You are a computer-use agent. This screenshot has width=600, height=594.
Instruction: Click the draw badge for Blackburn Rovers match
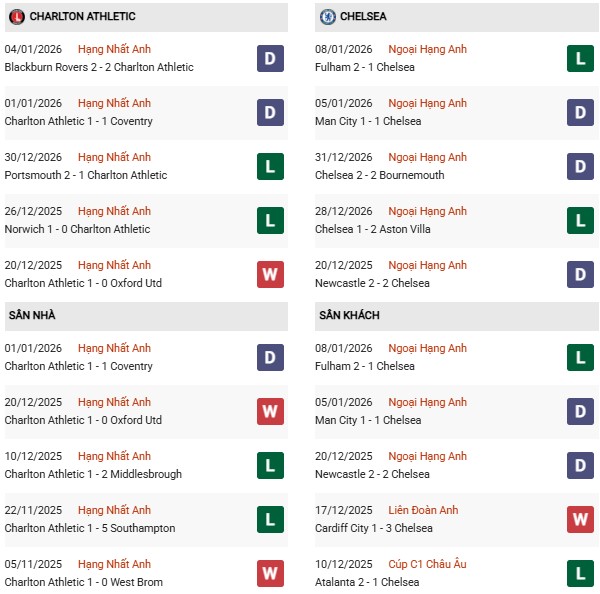[270, 58]
